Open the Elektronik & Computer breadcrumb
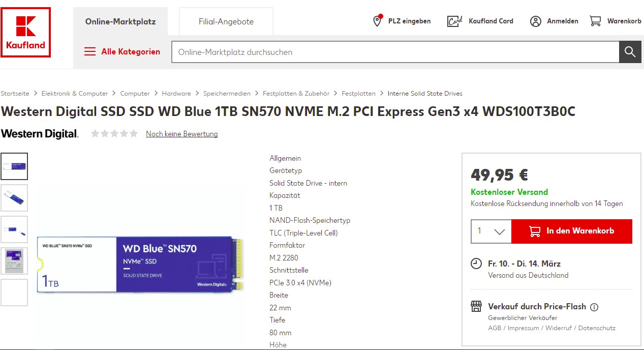Image resolution: width=644 pixels, height=350 pixels. [75, 94]
